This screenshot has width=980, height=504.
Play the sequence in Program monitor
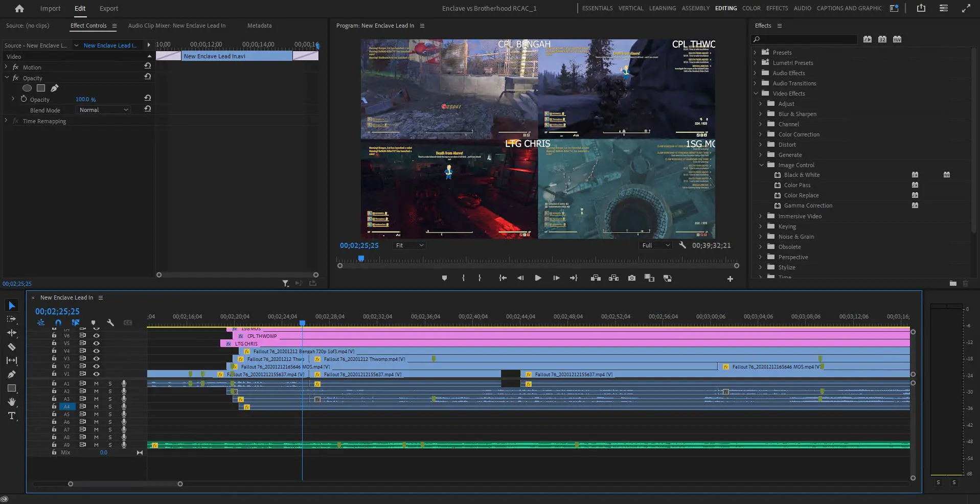point(538,278)
